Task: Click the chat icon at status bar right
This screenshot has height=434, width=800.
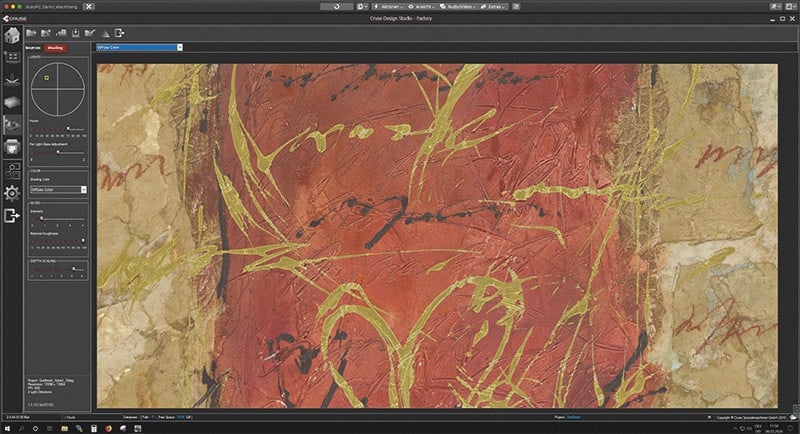Action: [x=793, y=417]
